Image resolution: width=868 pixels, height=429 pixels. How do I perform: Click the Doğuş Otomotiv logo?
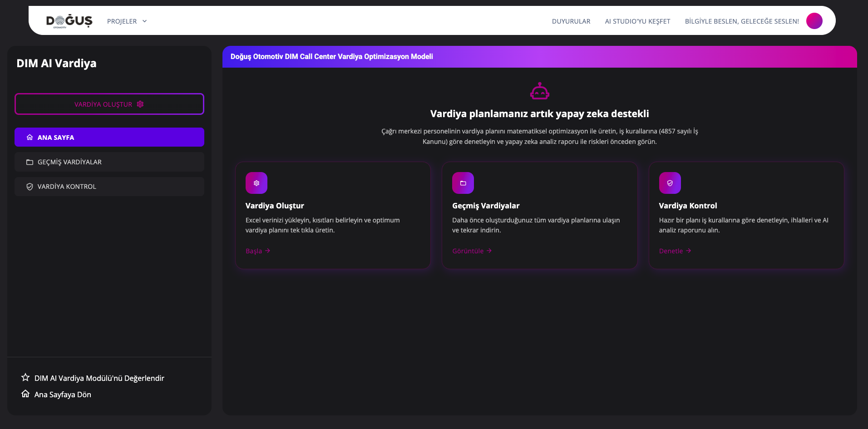pyautogui.click(x=69, y=21)
